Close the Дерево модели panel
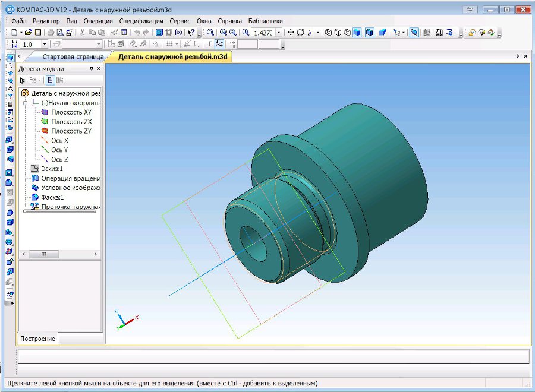Screen dimensions: 535x392 pos(99,69)
